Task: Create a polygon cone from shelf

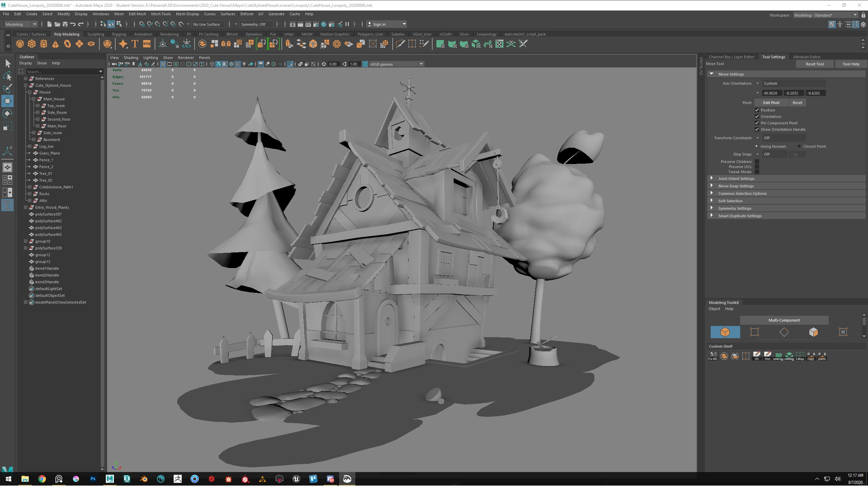Action: tap(56, 44)
